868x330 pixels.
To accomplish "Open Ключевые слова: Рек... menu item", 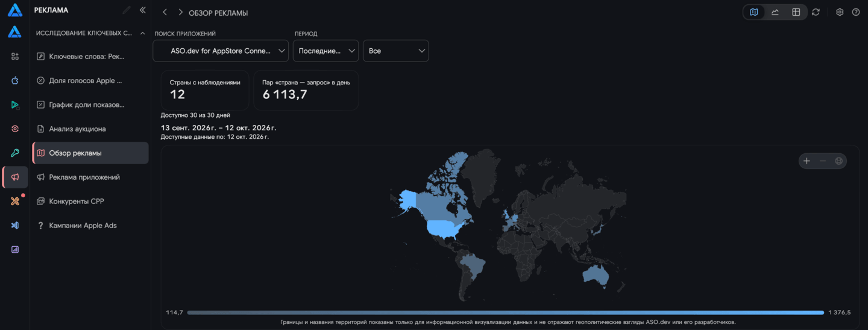I will 90,56.
